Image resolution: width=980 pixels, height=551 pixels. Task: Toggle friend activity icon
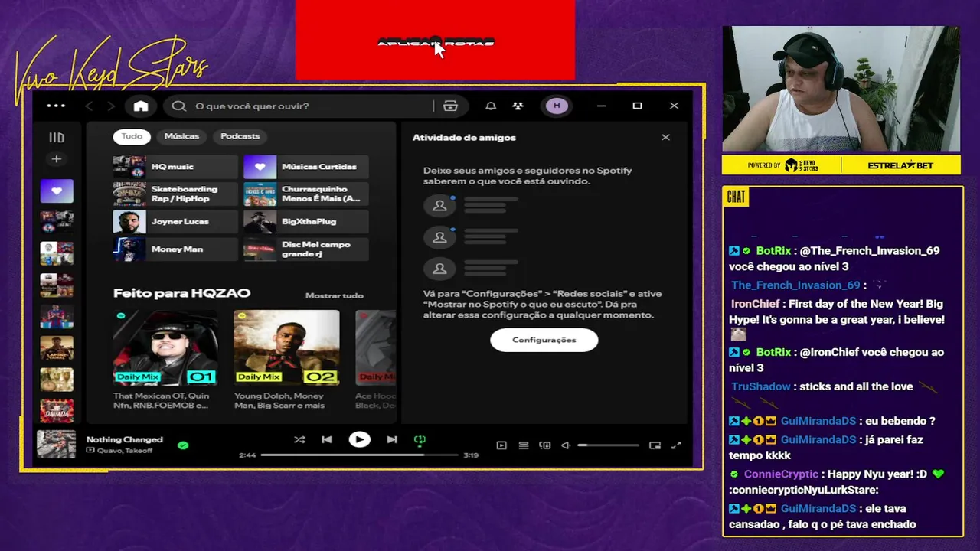tap(518, 106)
